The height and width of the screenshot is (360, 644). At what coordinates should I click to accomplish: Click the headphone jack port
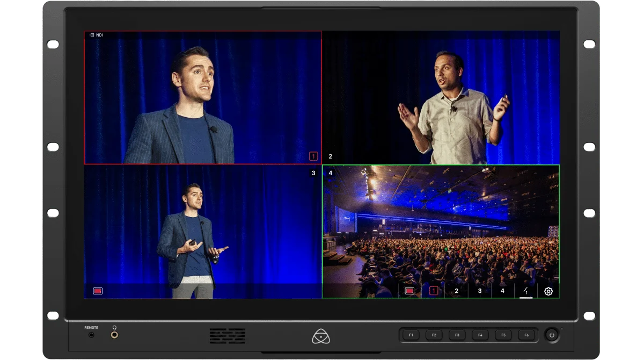point(114,335)
